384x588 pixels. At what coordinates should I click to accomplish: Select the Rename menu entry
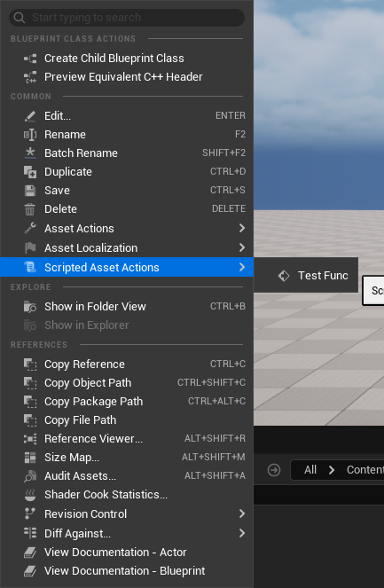coord(127,135)
